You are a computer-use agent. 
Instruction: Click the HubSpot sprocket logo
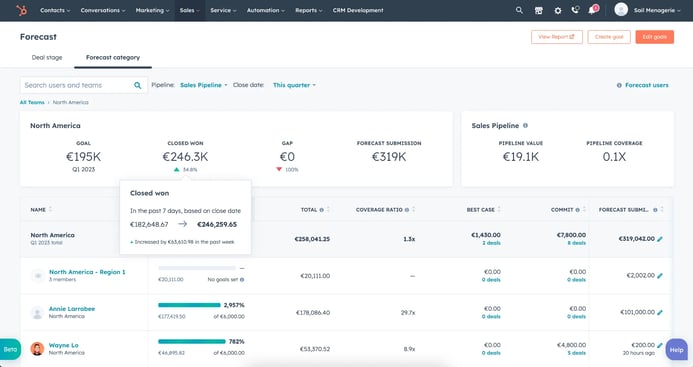coord(21,10)
